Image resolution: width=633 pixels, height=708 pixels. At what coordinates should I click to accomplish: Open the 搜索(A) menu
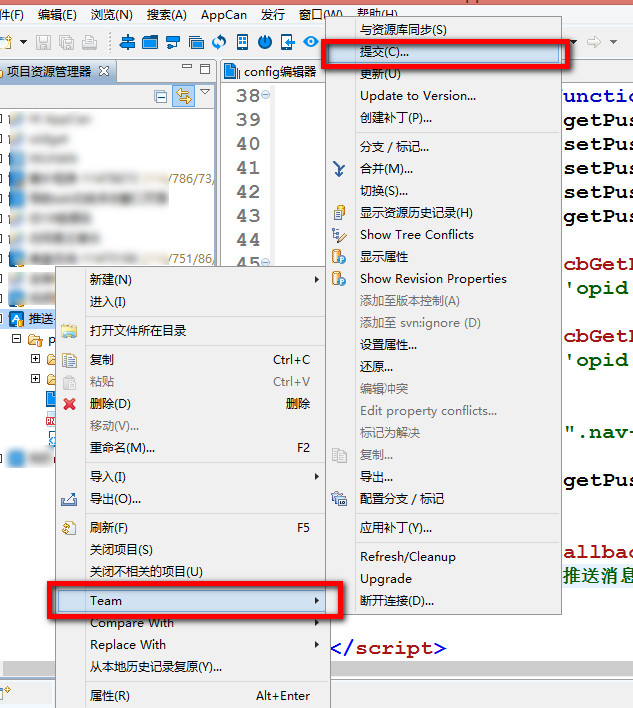pyautogui.click(x=166, y=15)
